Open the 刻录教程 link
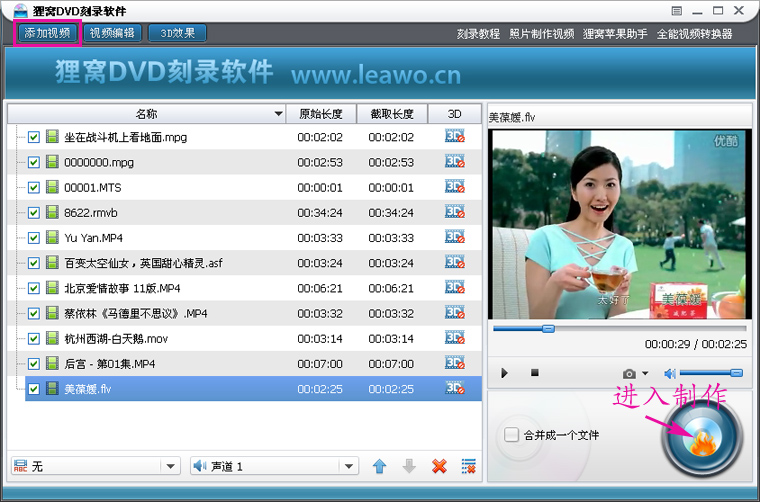760x502 pixels. (x=478, y=34)
